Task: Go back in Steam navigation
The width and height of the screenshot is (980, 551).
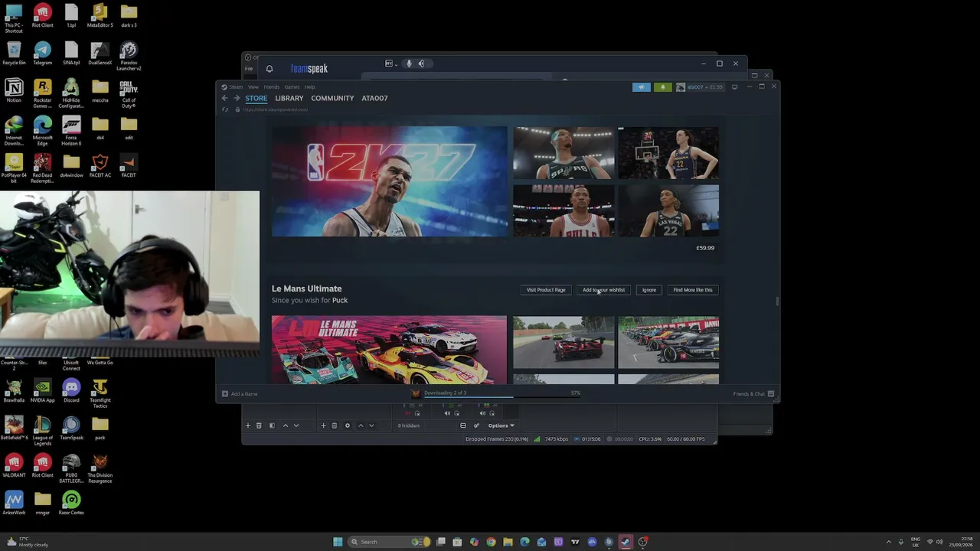Action: 224,98
